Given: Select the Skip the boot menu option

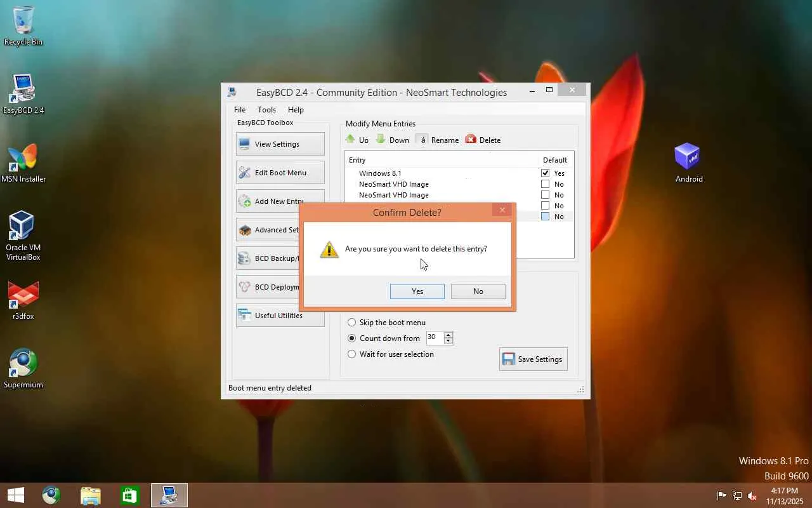Looking at the screenshot, I should [386, 323].
